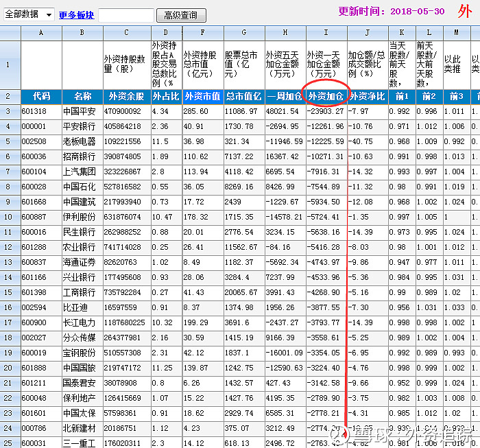
Task: Select column L header
Action: (x=429, y=33)
